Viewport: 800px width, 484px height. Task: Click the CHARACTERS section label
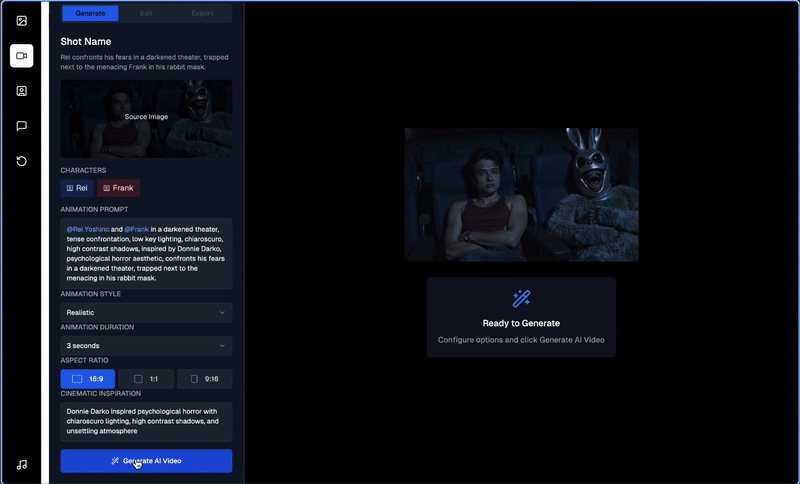83,170
